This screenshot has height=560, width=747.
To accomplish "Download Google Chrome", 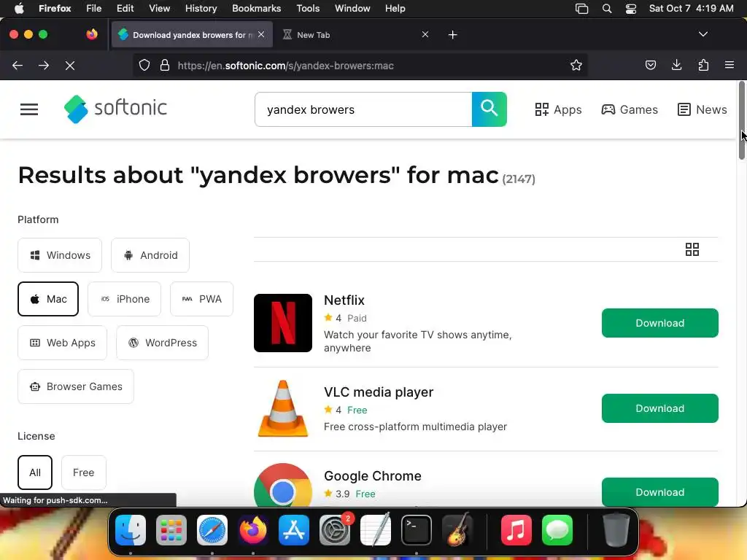I will [x=659, y=492].
